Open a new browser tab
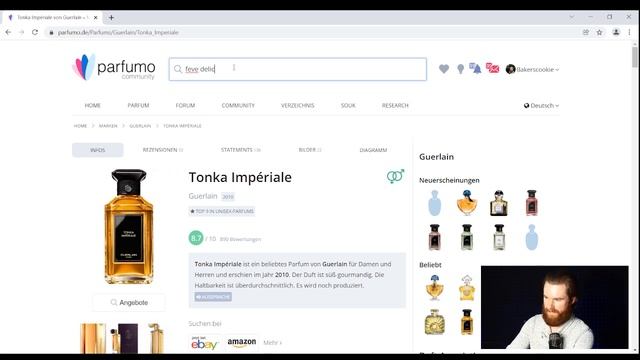 [x=111, y=18]
